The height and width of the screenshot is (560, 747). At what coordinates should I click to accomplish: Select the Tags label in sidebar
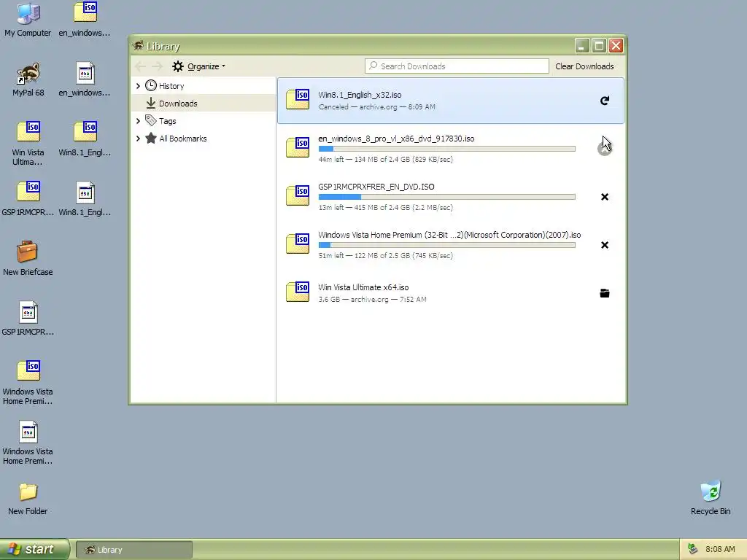point(168,121)
